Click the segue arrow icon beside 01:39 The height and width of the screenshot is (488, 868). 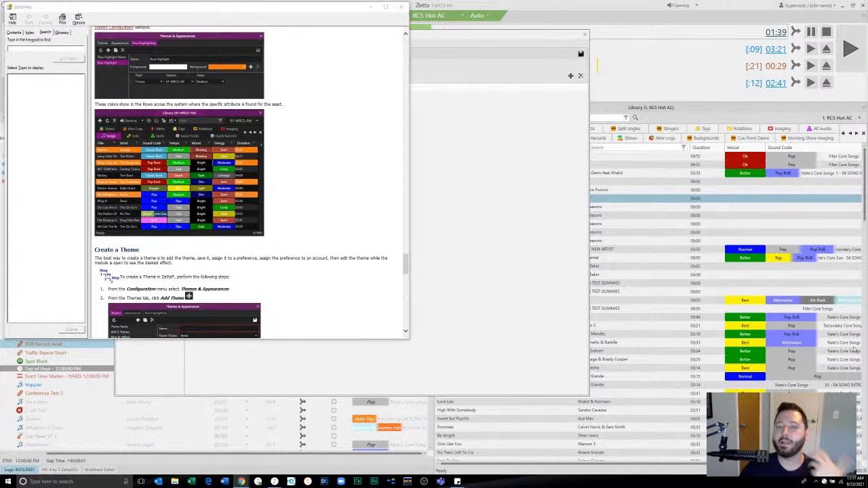point(795,32)
